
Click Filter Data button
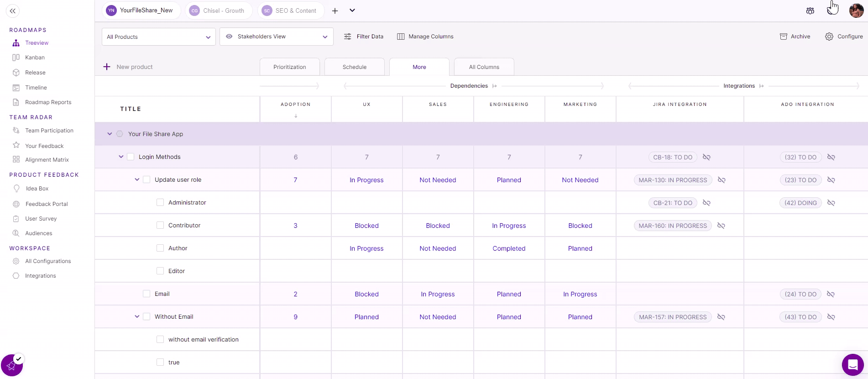coord(363,37)
